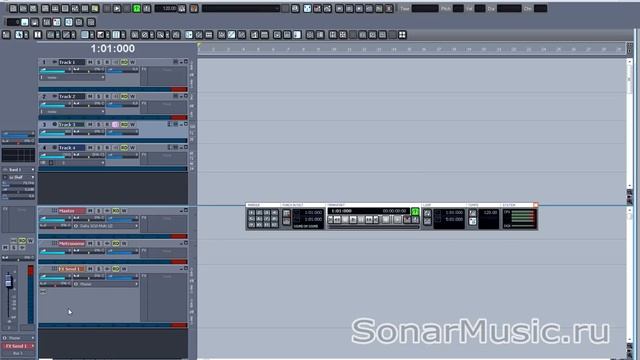Click the large 1:01:000 Now time display

113,49
